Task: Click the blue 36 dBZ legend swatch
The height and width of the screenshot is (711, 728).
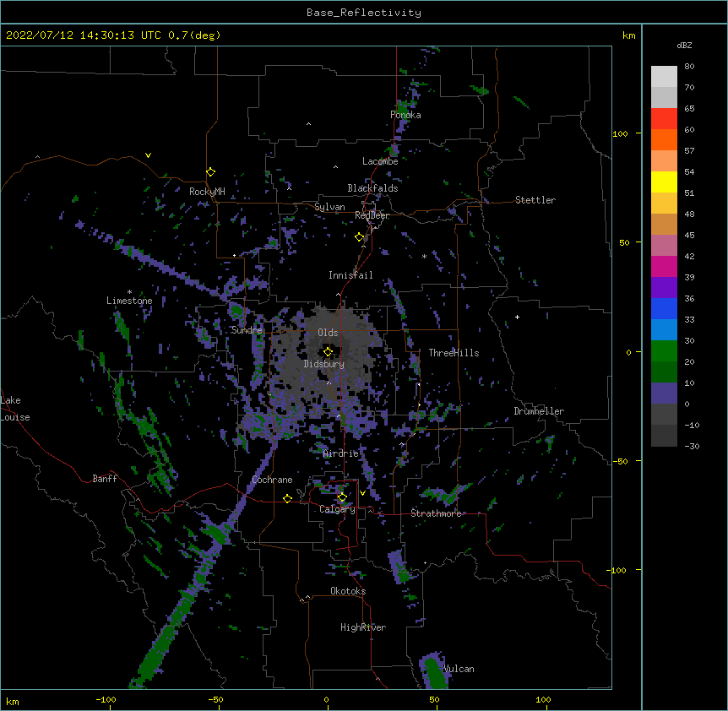Action: (x=664, y=308)
